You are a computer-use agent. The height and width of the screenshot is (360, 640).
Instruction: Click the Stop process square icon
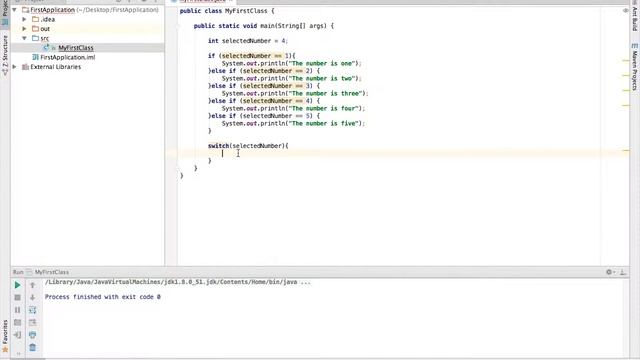(x=17, y=298)
